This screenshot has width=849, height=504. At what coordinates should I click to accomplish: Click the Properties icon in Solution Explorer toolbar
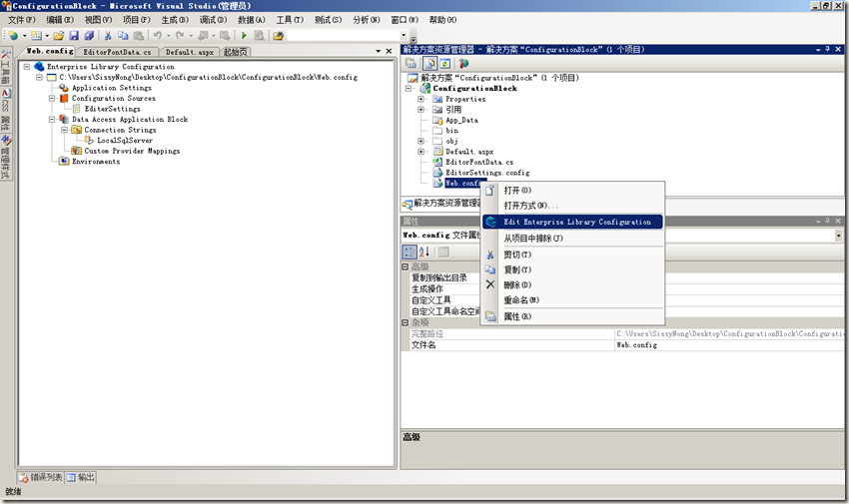tap(411, 63)
